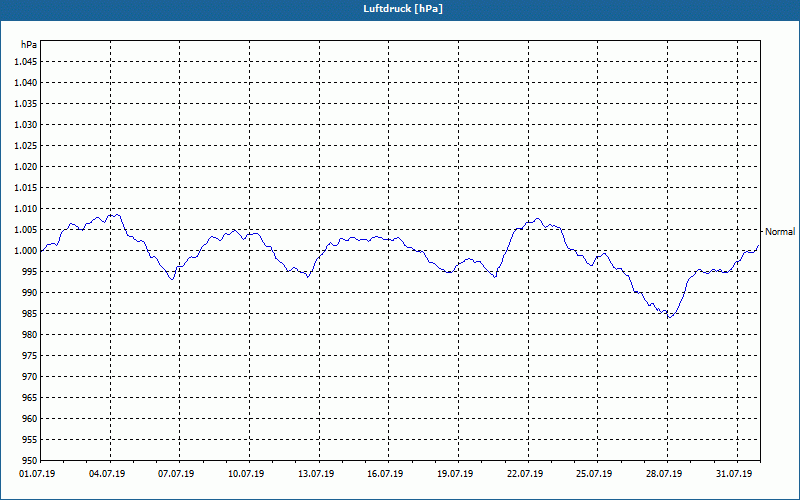Select the 960 y-axis value
The image size is (800, 500).
31,419
